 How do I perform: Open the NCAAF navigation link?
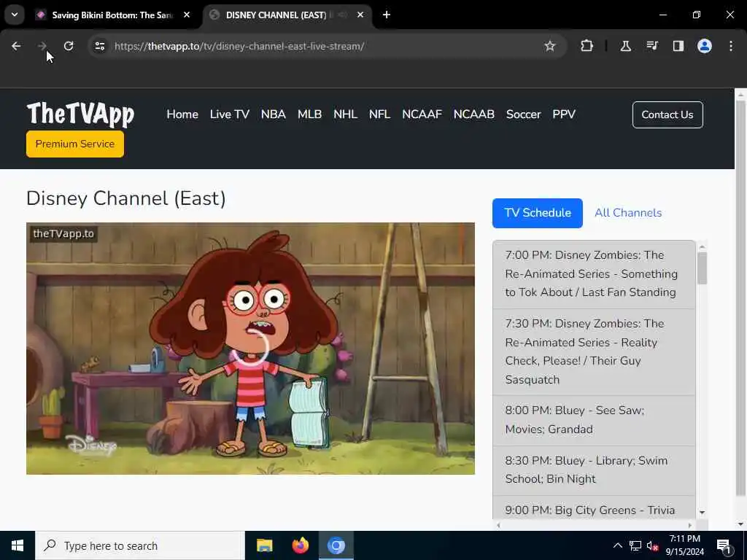[x=422, y=114]
